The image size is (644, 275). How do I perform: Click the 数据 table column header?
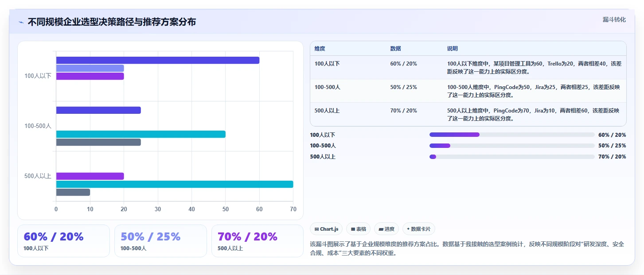pyautogui.click(x=395, y=49)
